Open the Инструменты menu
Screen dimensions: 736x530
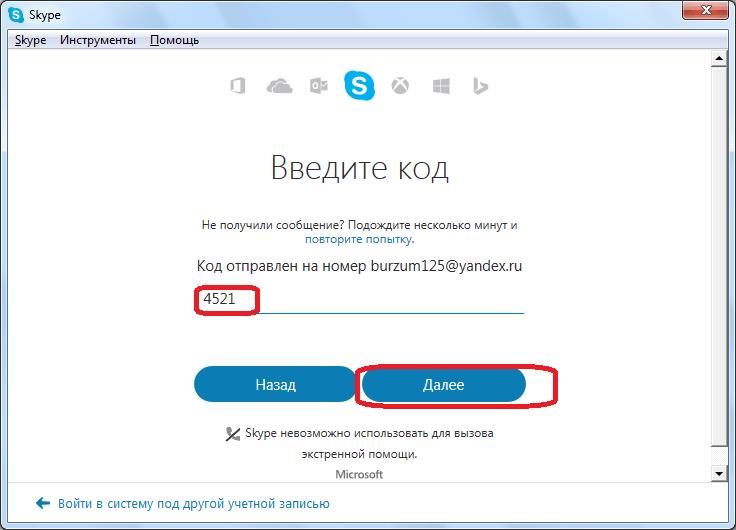(98, 40)
